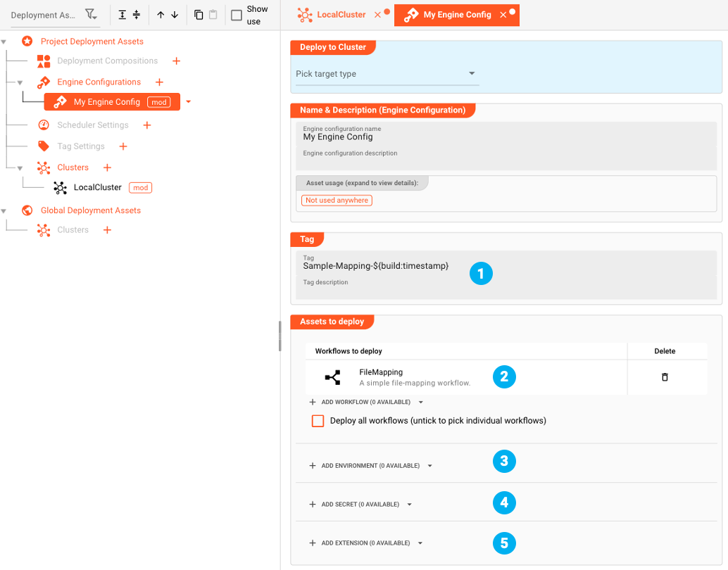728x570 pixels.
Task: Select the My Engine Config tab
Action: pyautogui.click(x=456, y=15)
